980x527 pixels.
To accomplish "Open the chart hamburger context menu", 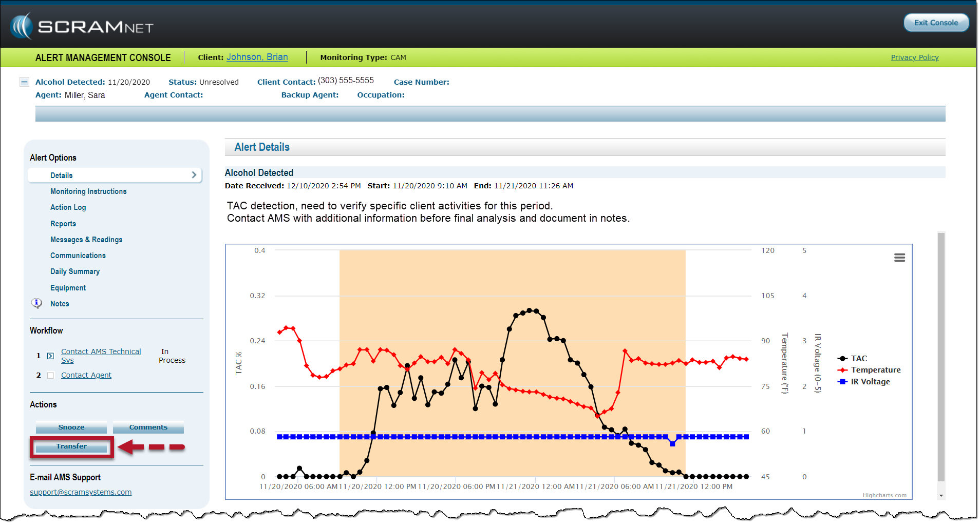I will click(899, 258).
